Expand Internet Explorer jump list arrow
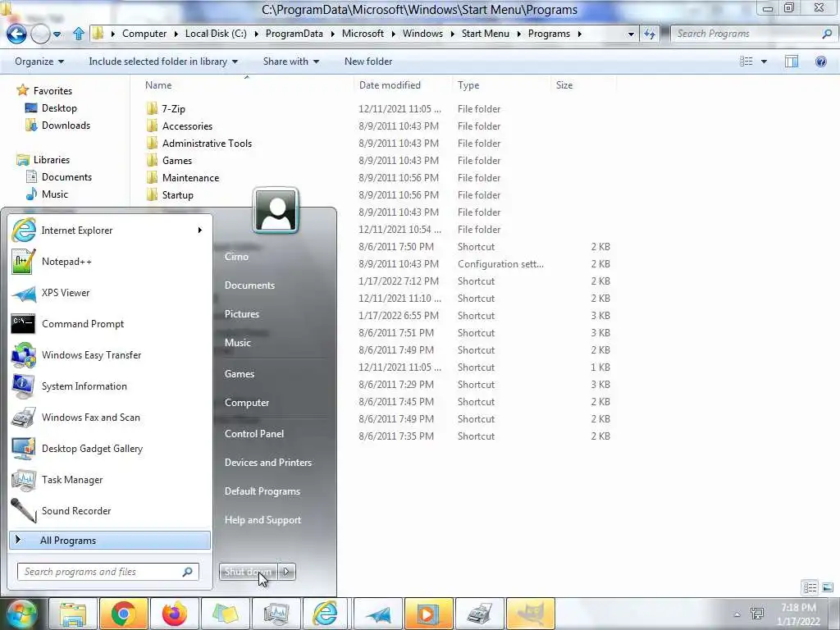Image resolution: width=840 pixels, height=630 pixels. click(x=200, y=231)
